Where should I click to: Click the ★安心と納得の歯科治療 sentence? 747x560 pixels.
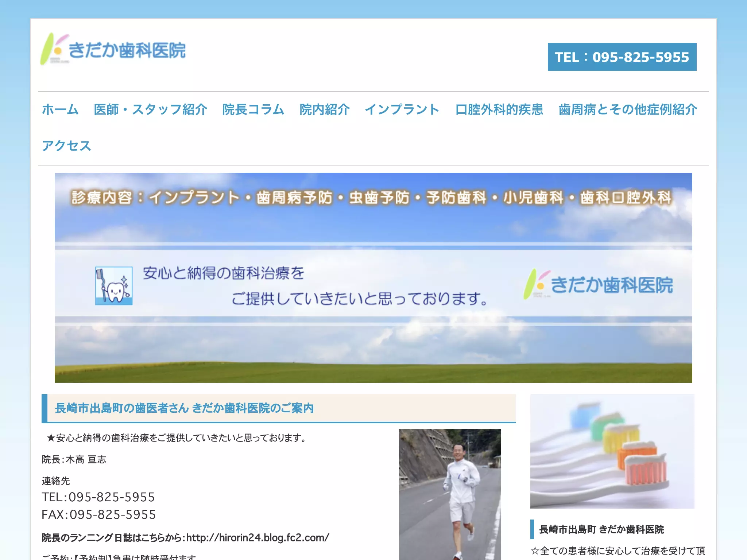pos(178,437)
